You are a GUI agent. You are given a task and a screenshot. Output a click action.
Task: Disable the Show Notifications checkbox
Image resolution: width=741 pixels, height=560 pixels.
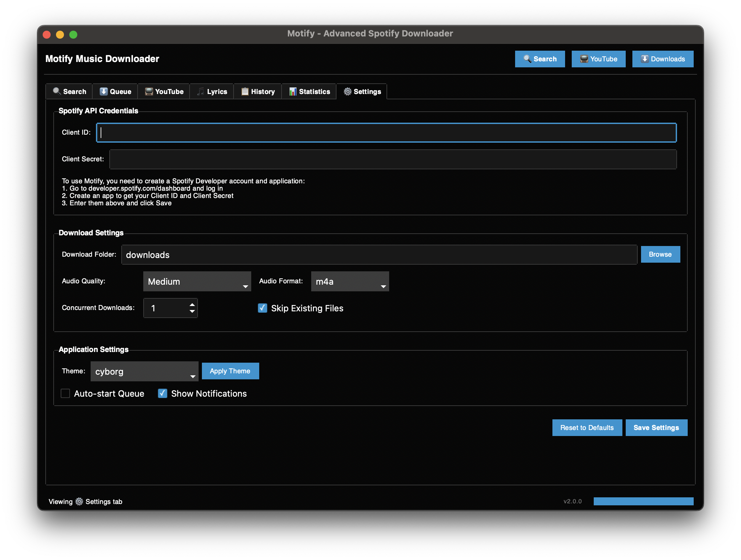[163, 393]
